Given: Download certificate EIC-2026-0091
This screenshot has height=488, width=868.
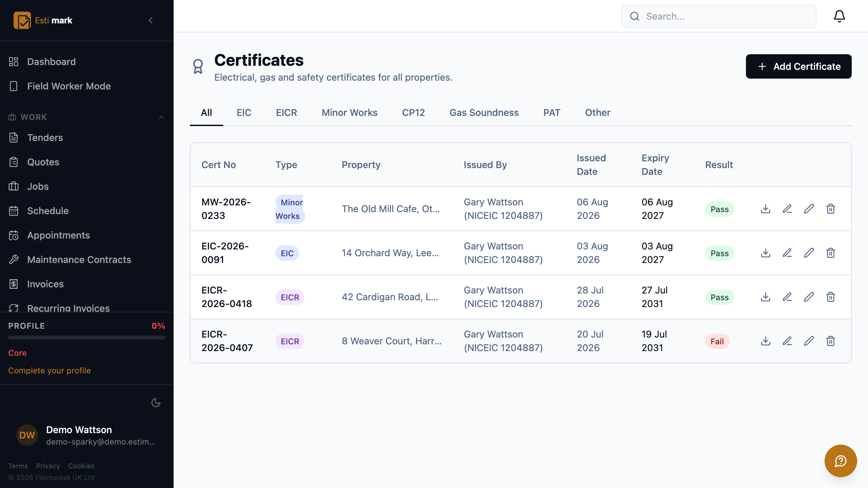Looking at the screenshot, I should tap(766, 253).
